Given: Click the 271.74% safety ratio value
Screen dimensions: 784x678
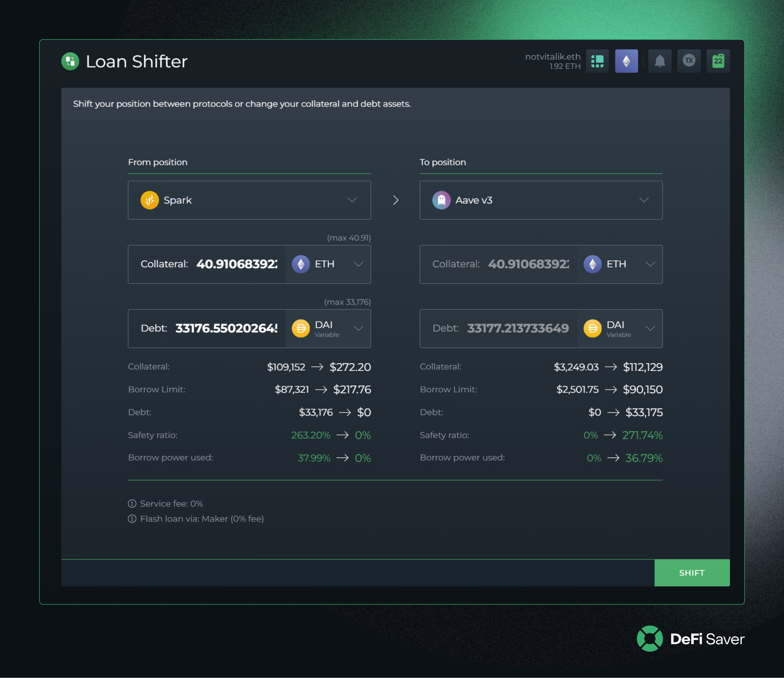Looking at the screenshot, I should pyautogui.click(x=643, y=435).
